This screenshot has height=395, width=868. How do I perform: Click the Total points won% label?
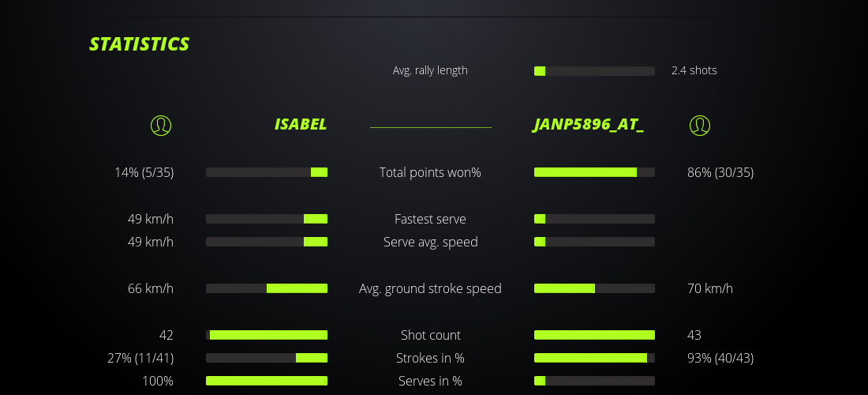pyautogui.click(x=430, y=172)
